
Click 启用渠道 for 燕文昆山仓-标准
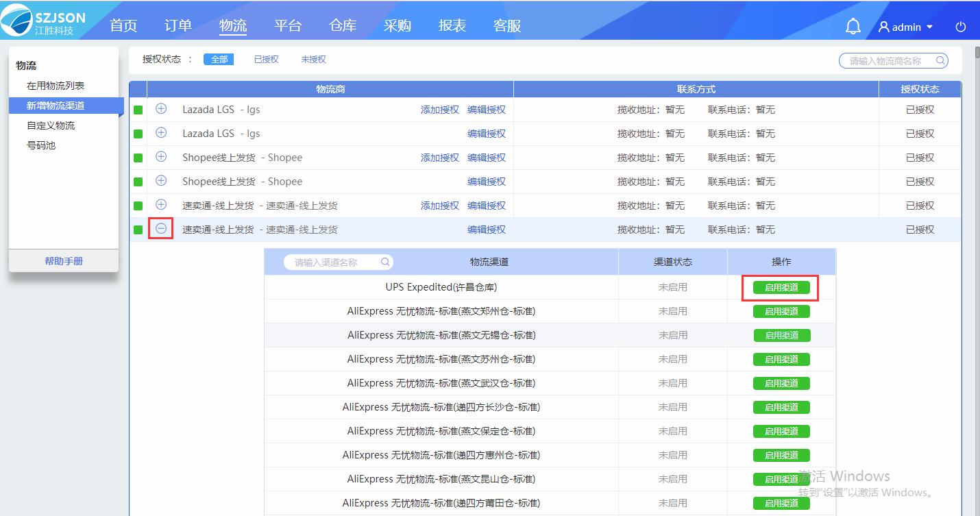pyautogui.click(x=781, y=480)
